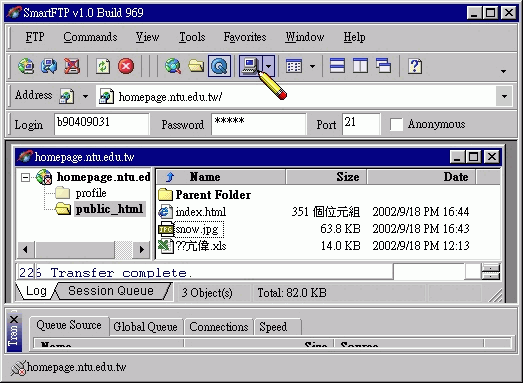The image size is (523, 383).
Task: Toggle the highlighted Q queue toolbar icon
Action: (x=219, y=66)
